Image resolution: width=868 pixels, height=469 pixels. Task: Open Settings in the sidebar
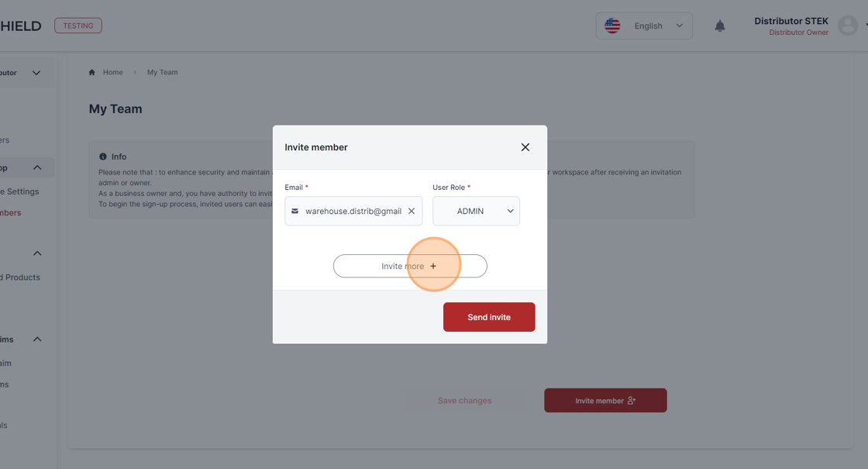19,191
